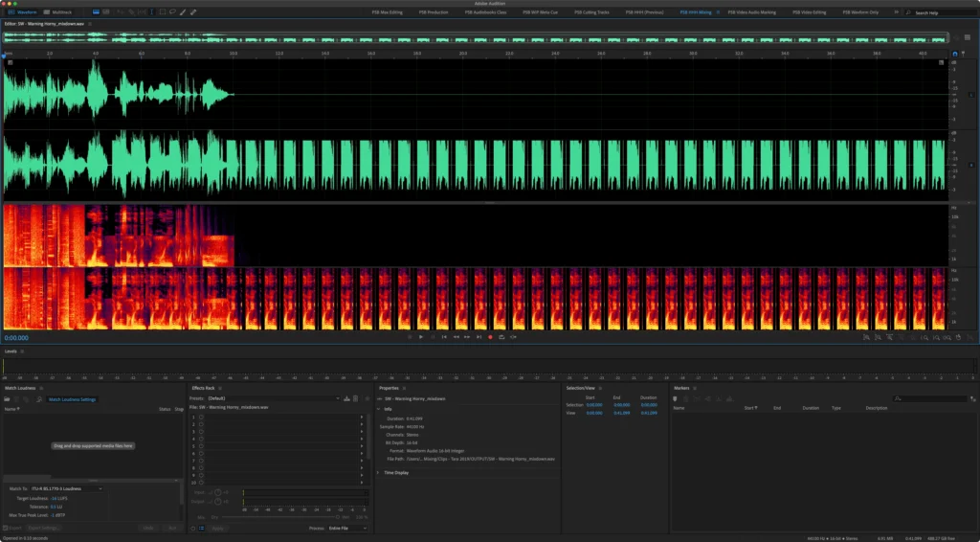The width and height of the screenshot is (980, 542).
Task: Show spectral pitch display
Action: pyautogui.click(x=105, y=11)
